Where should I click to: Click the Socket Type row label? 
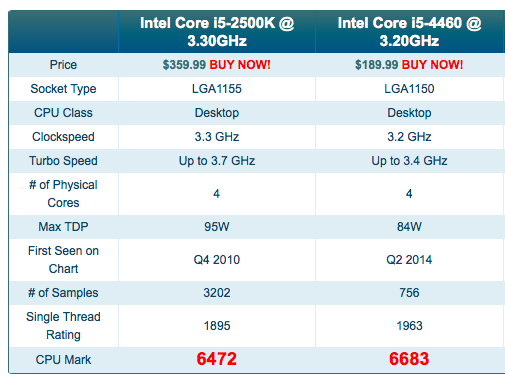pyautogui.click(x=63, y=89)
